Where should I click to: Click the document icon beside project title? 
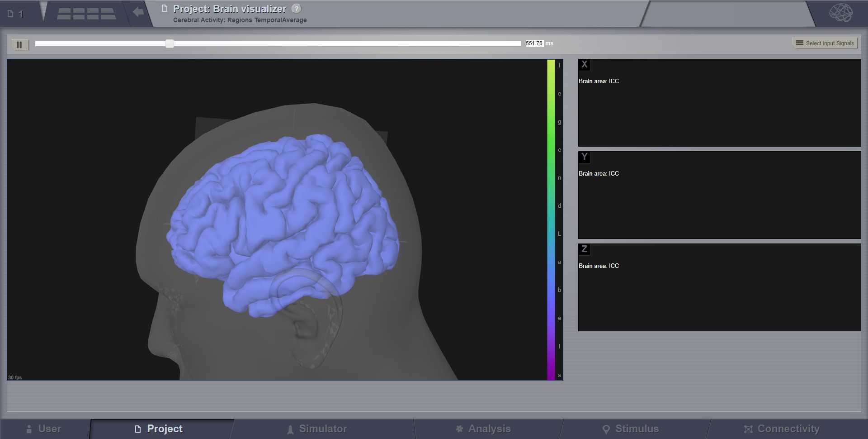tap(165, 9)
